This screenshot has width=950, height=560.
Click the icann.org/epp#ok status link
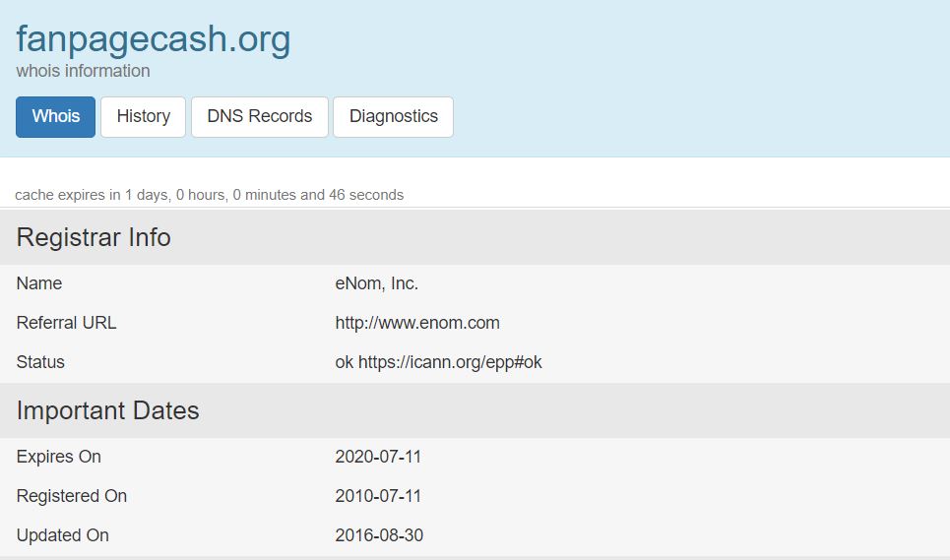pyautogui.click(x=450, y=362)
